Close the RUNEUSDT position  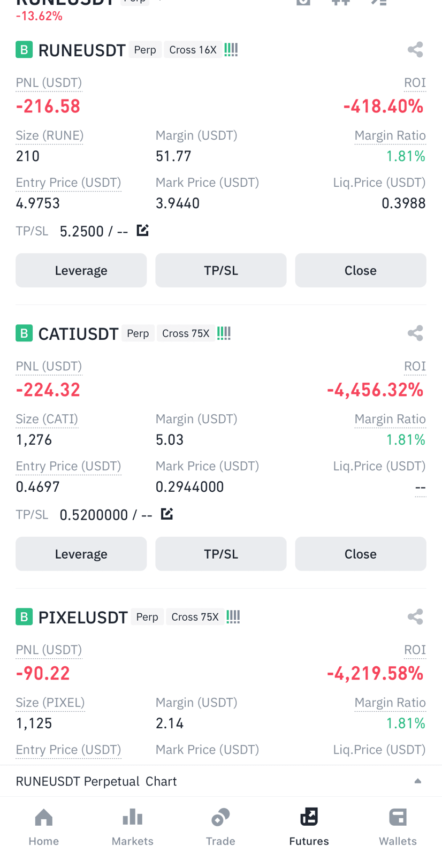pyautogui.click(x=361, y=270)
